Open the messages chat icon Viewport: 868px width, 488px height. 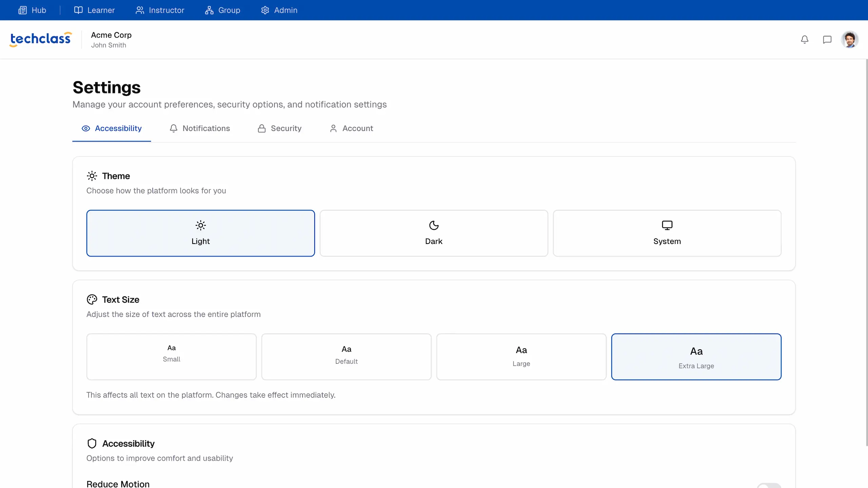pyautogui.click(x=827, y=40)
